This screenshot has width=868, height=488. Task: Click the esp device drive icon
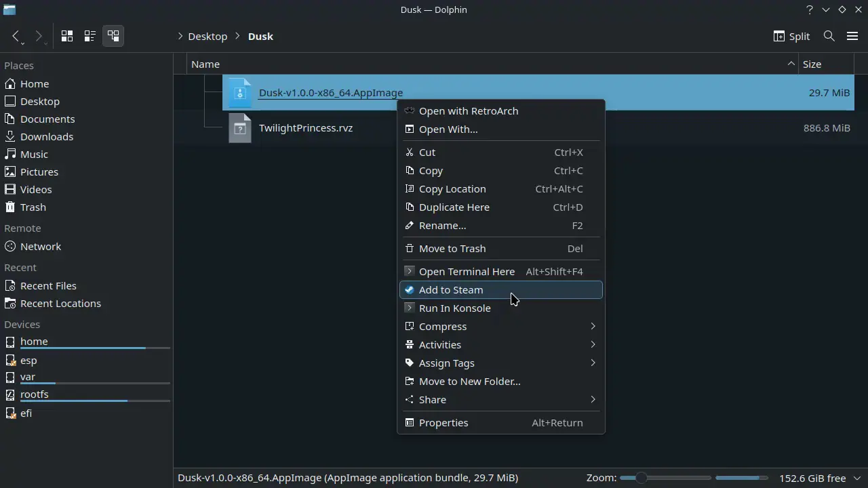10,360
